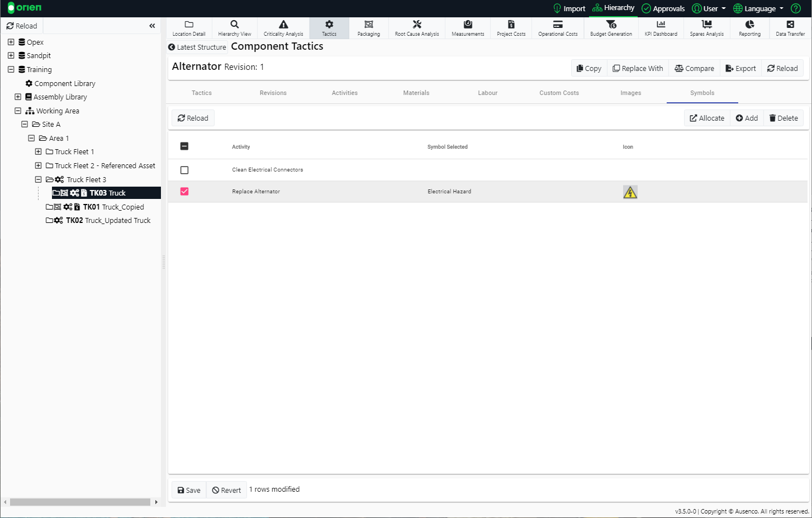This screenshot has width=812, height=518.
Task: Open the Budget Generation tool
Action: [x=611, y=28]
